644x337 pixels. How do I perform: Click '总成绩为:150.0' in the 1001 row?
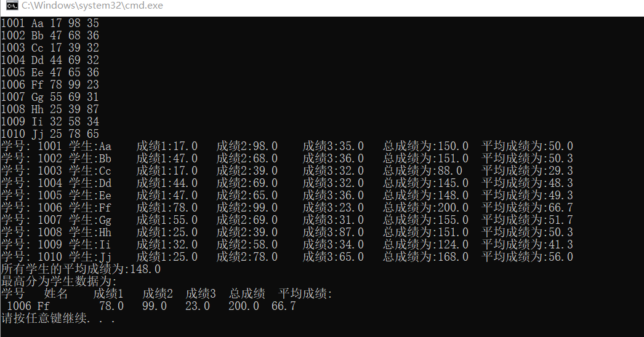(425, 146)
